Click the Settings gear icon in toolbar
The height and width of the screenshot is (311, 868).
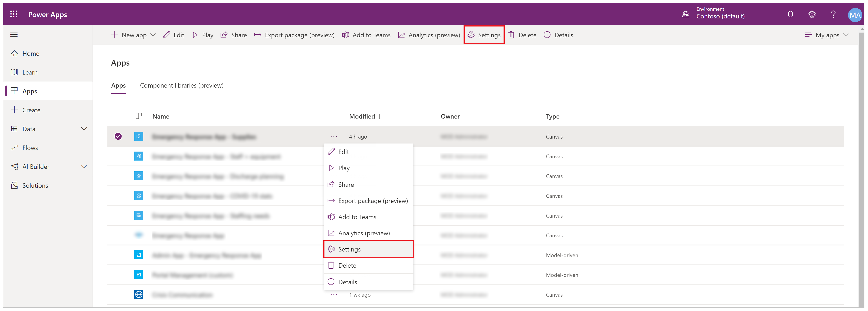[472, 35]
